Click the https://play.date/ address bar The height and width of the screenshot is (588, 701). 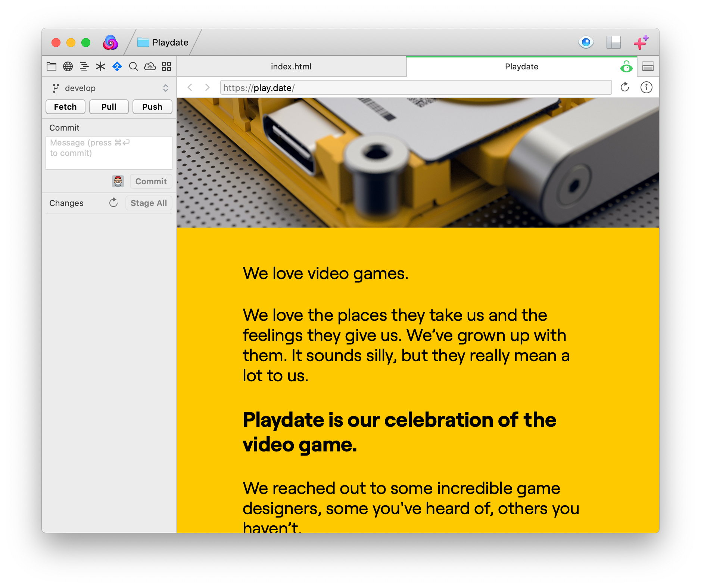pyautogui.click(x=416, y=88)
